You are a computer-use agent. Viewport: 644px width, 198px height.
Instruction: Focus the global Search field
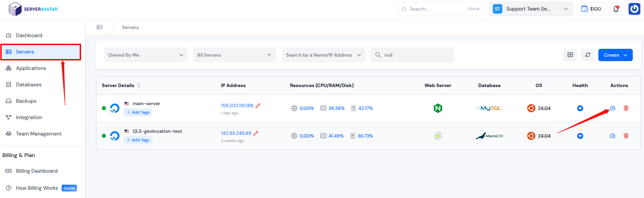[440, 9]
